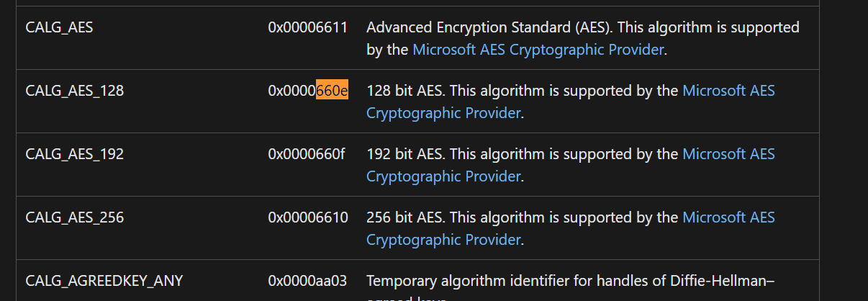Follow the provider link in the CALG_AES_192 row
Viewport: 868px width, 301px height.
pyautogui.click(x=571, y=166)
